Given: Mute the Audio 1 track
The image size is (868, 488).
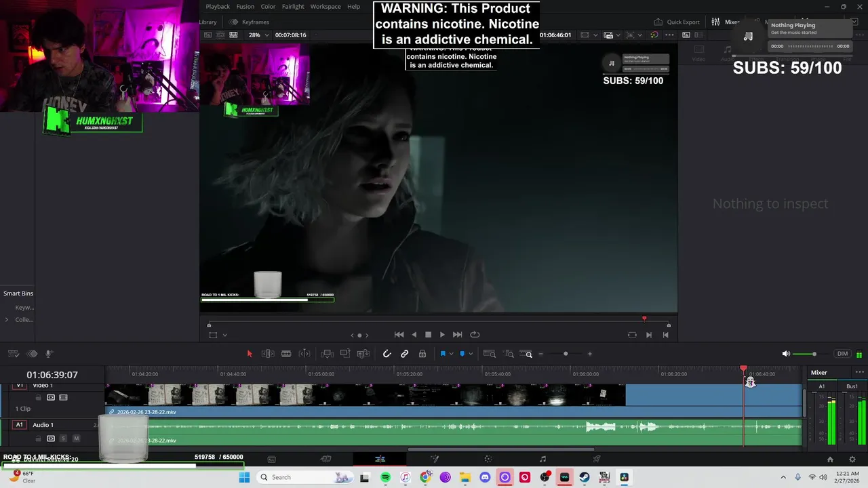Looking at the screenshot, I should tap(76, 439).
